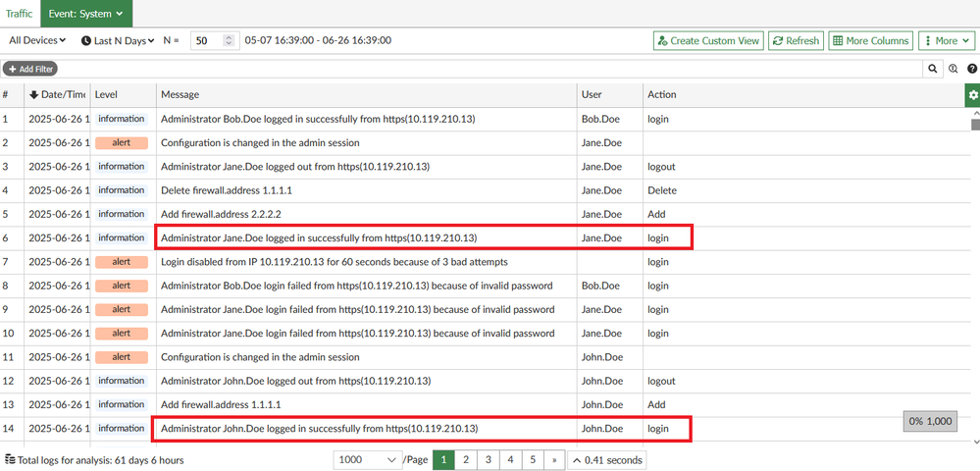Open the 1000 per page dropdown
Screen dimensions: 980x471
click(368, 460)
